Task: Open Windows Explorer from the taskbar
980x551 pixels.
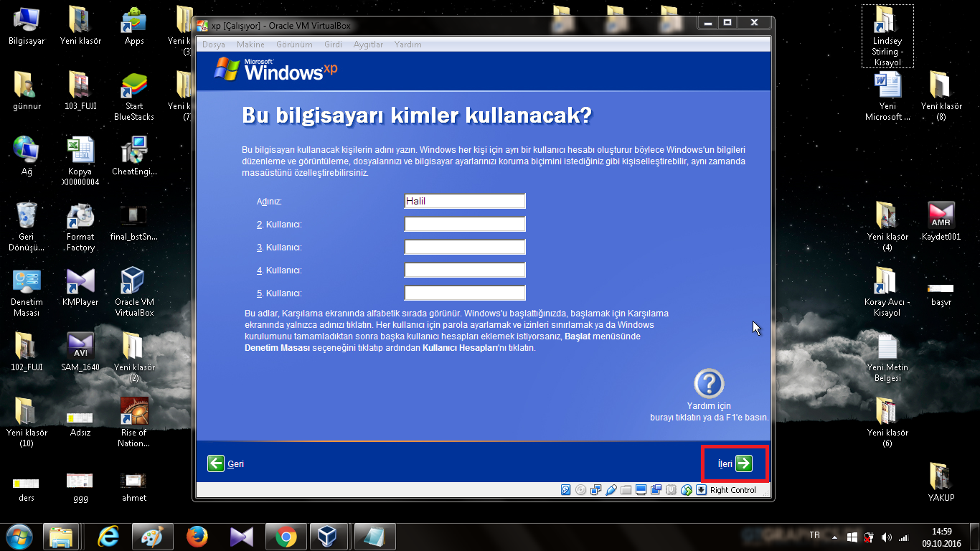Action: [62, 537]
